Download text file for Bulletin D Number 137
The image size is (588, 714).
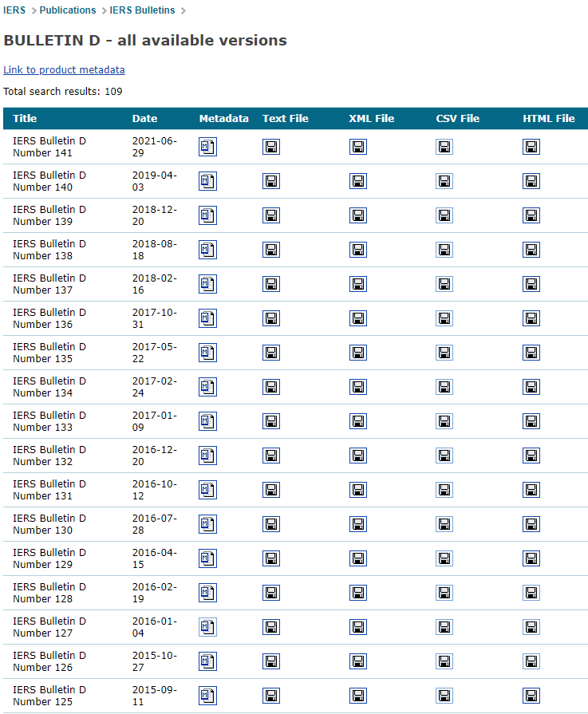click(x=271, y=284)
